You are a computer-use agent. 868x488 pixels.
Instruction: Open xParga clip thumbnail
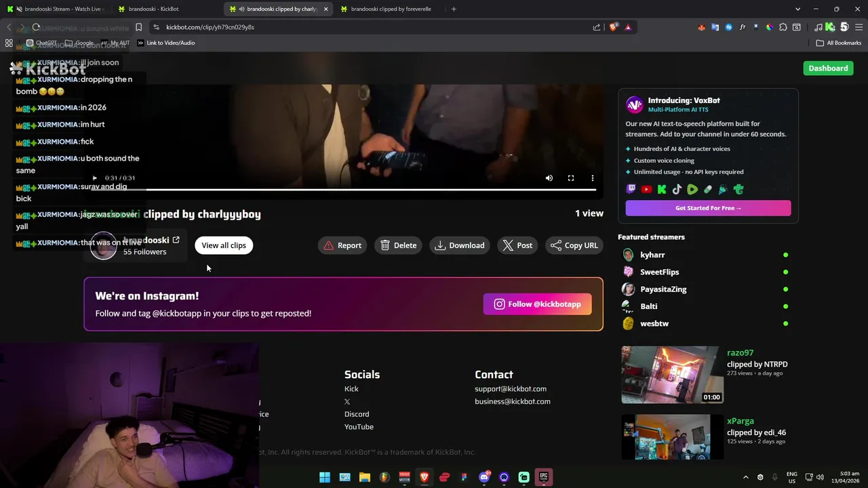click(672, 437)
